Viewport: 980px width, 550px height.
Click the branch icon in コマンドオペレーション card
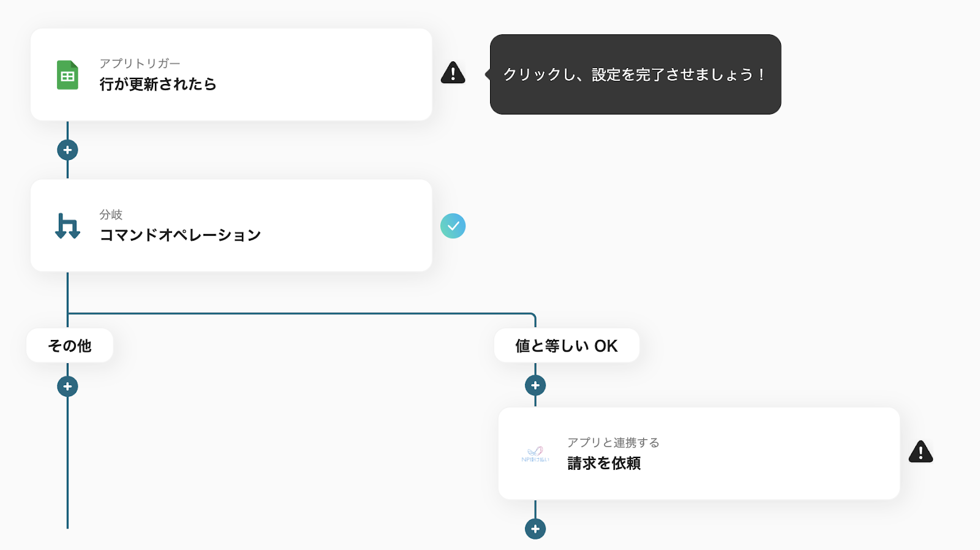(67, 226)
